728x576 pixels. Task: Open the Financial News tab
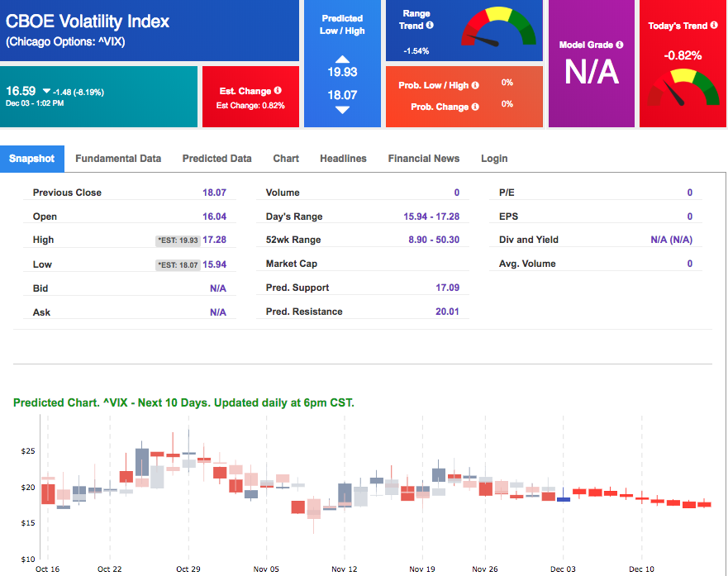(x=424, y=159)
